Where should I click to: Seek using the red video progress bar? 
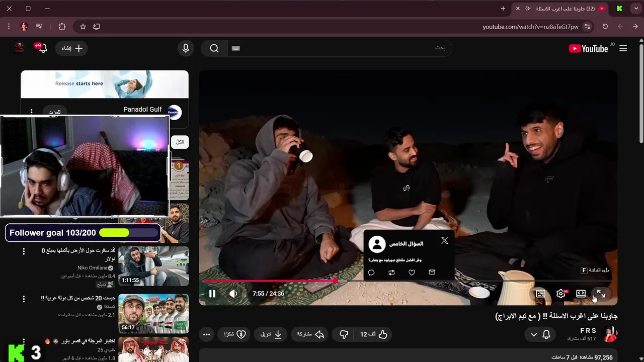408,281
